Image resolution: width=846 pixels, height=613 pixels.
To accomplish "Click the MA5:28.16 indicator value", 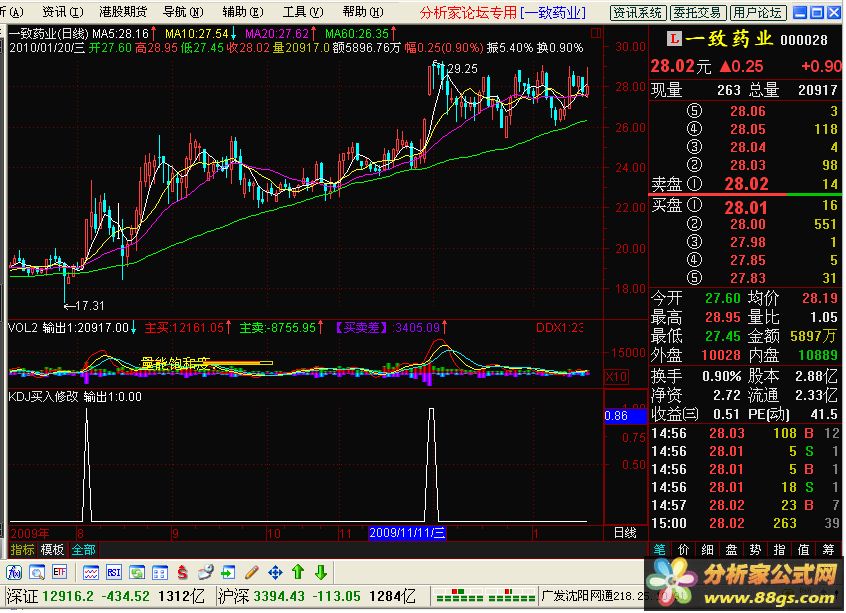I will [x=120, y=33].
